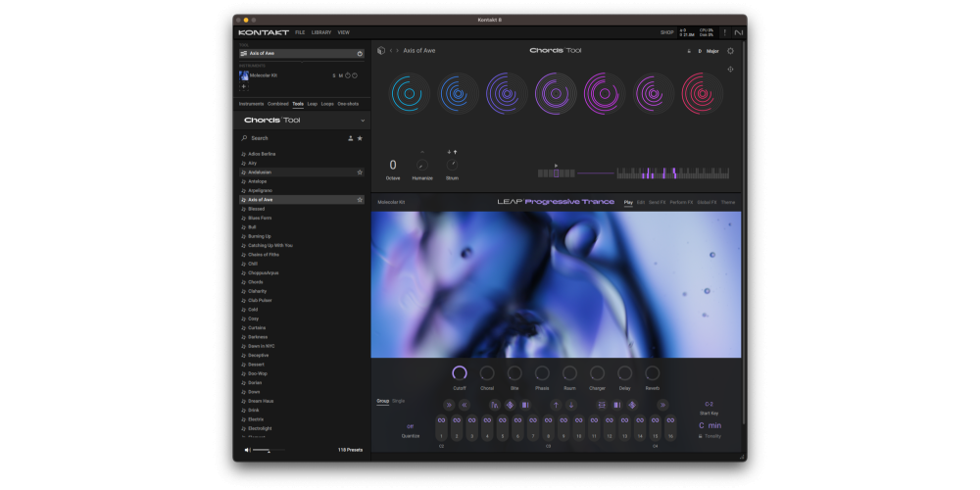This screenshot has height=490, width=980.
Task: Click the Molecolar Kit instrument thumbnail
Action: 244,75
